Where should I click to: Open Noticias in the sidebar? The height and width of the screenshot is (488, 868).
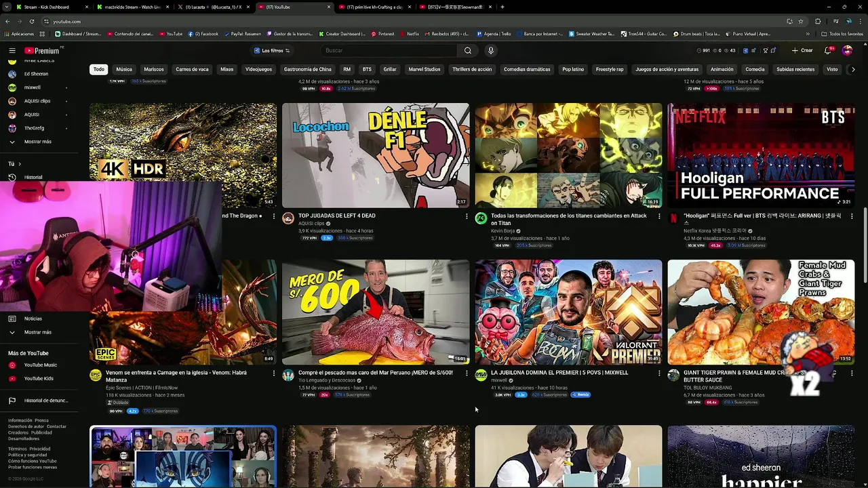point(33,319)
